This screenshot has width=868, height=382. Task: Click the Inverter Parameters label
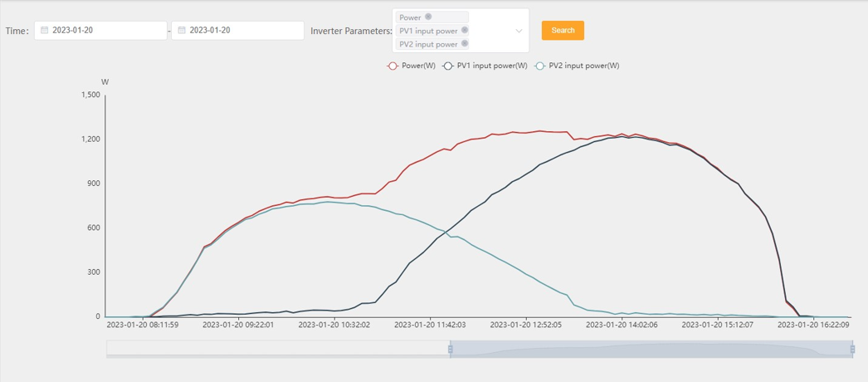point(352,31)
